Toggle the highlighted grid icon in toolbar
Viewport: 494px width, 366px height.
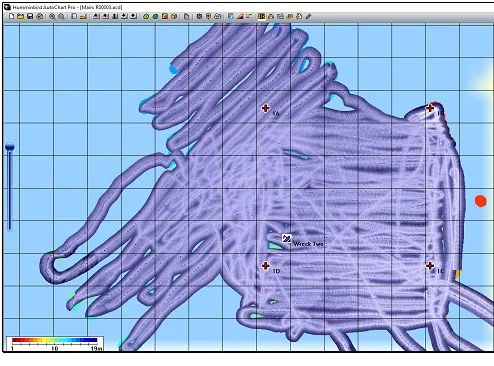pyautogui.click(x=262, y=16)
